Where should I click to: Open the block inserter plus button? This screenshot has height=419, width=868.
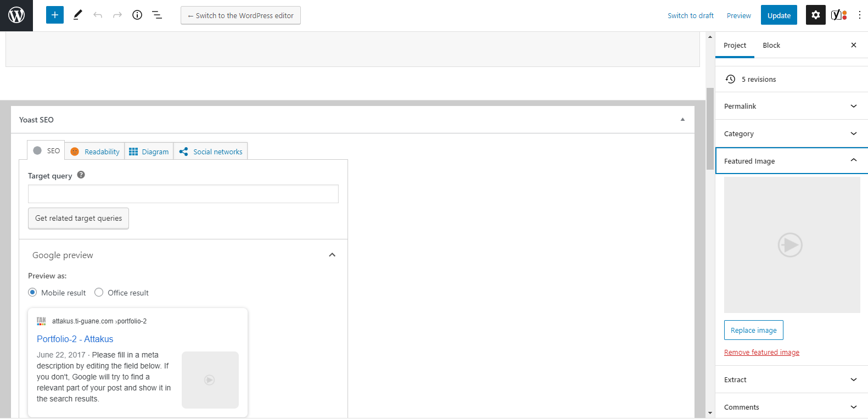click(x=55, y=15)
